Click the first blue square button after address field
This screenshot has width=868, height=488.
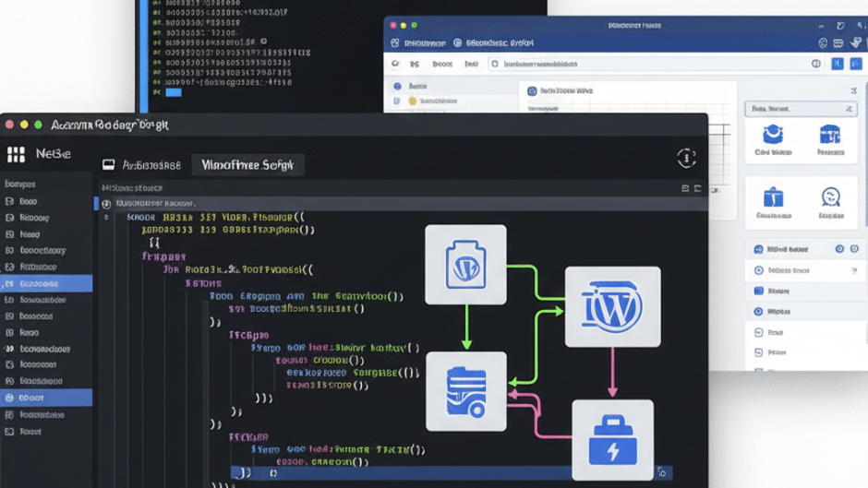tap(837, 64)
